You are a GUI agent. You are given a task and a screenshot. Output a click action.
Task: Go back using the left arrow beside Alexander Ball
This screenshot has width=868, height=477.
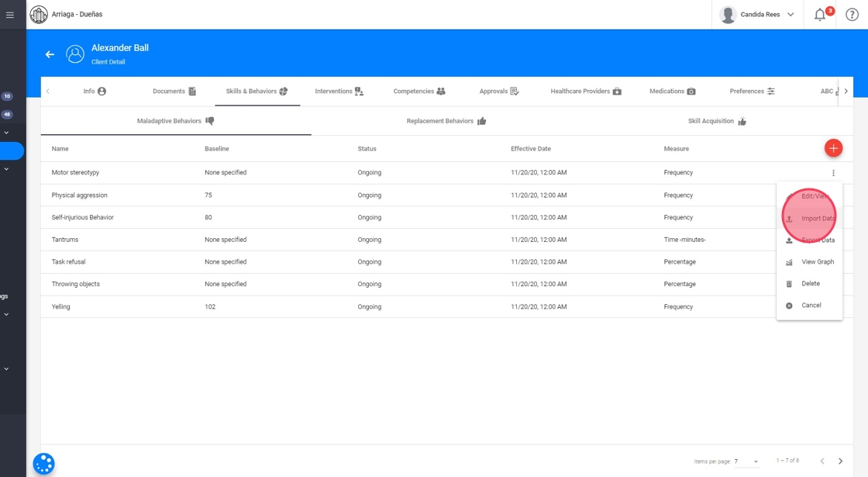pyautogui.click(x=50, y=54)
